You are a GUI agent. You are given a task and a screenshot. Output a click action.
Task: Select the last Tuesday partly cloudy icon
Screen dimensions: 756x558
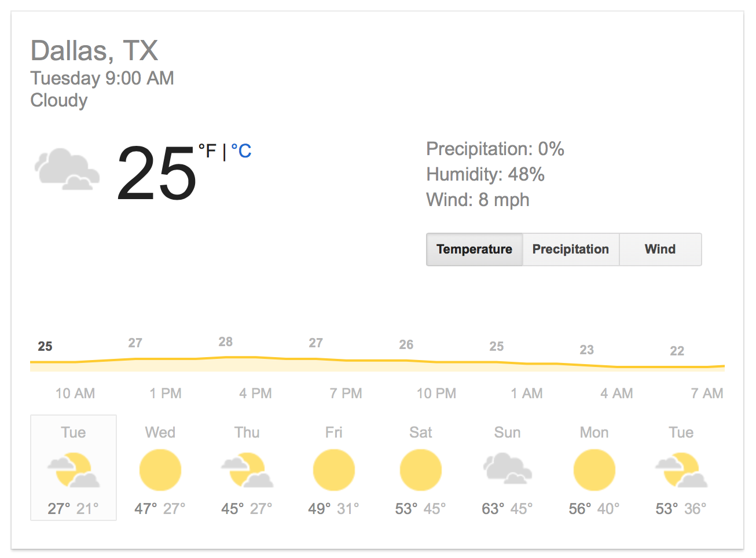(x=681, y=470)
